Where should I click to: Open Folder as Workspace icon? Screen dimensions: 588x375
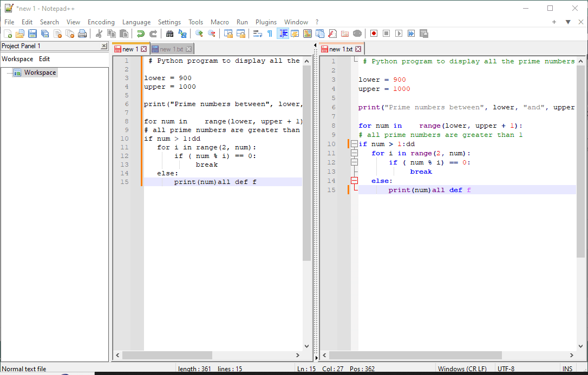[345, 34]
